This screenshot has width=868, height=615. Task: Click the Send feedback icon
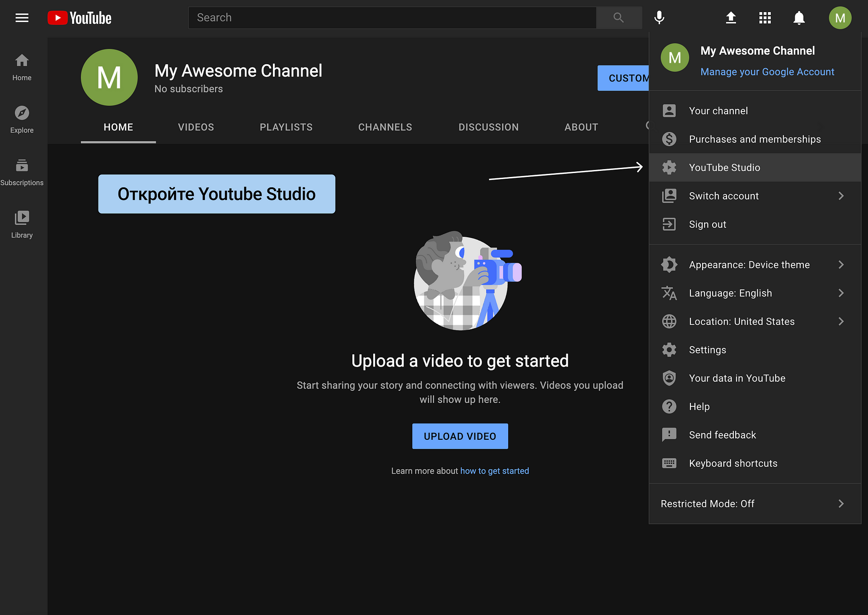pos(669,435)
